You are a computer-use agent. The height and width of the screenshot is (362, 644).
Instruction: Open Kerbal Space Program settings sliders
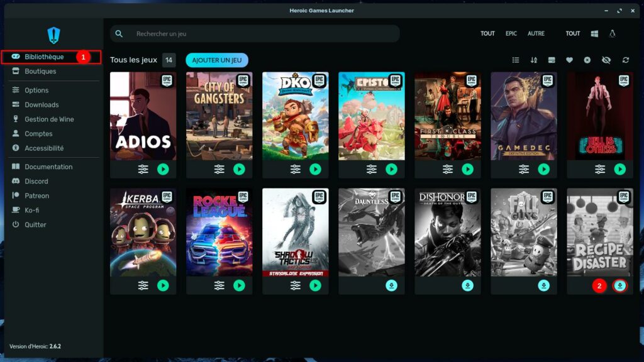pos(143,285)
